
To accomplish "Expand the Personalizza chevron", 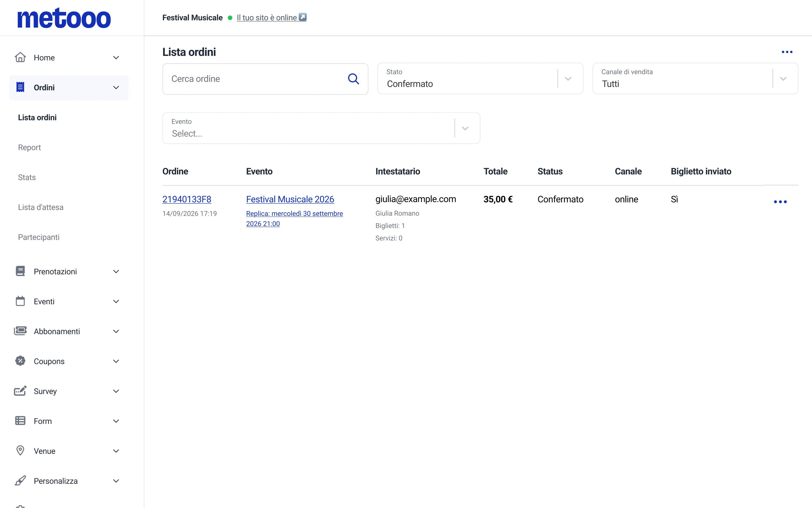I will tap(116, 481).
